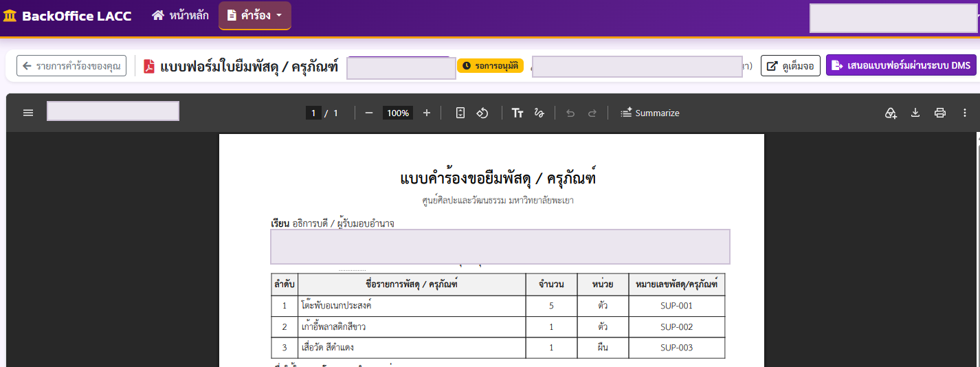Click the current page number field
This screenshot has width=980, height=367.
313,113
